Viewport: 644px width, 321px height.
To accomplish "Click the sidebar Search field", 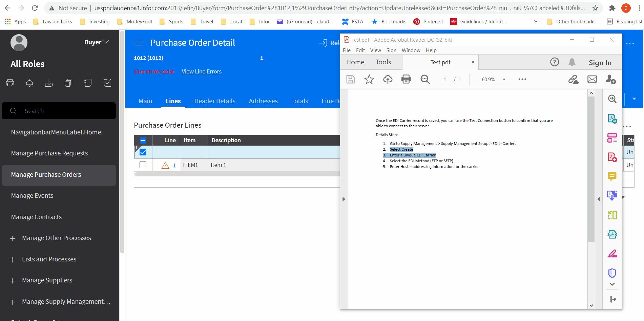I will point(59,111).
